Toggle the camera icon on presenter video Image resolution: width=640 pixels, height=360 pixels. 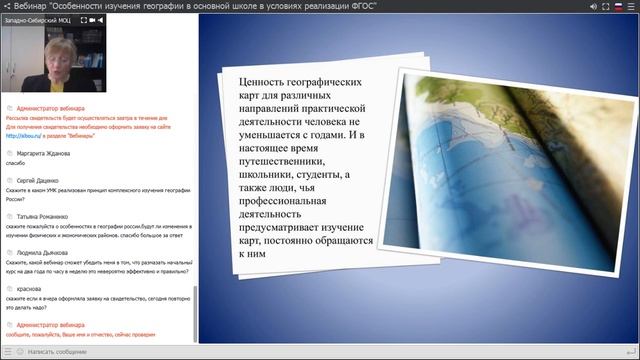(92, 20)
